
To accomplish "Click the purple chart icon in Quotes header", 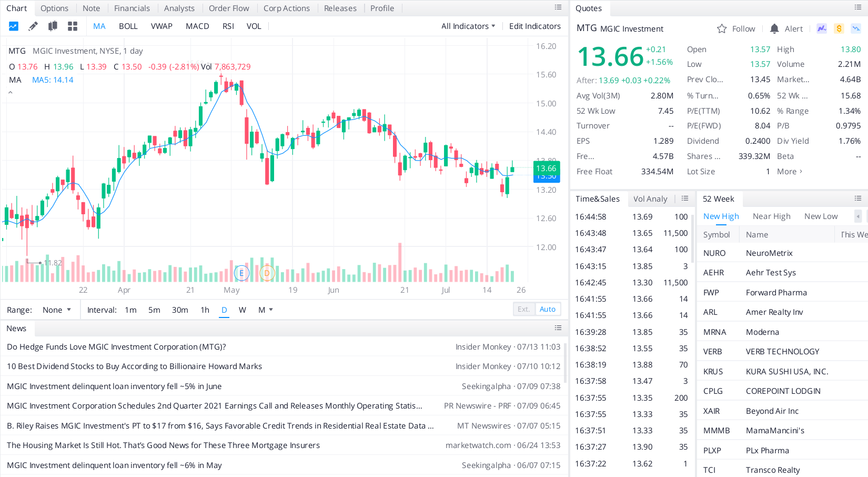I will pos(822,28).
